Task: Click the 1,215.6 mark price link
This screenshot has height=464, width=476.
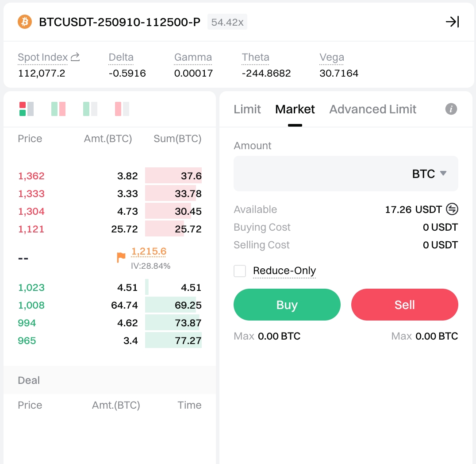Action: tap(149, 251)
